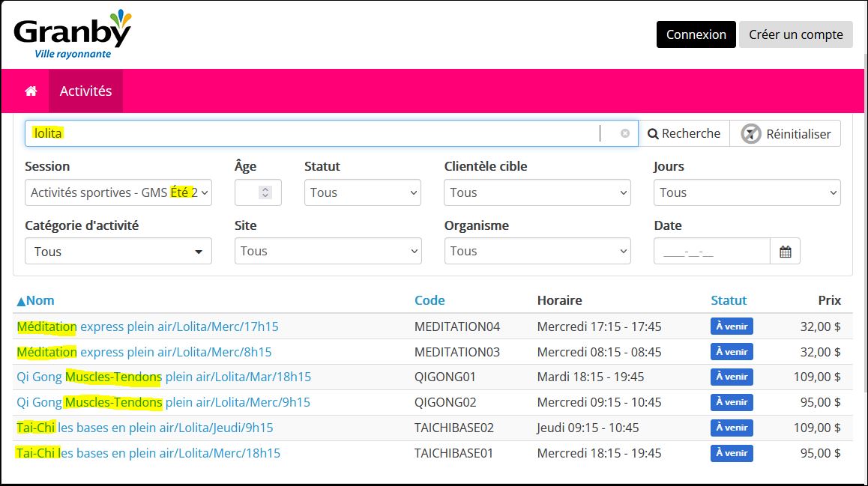Clear the search field with the x icon
Viewport: 868px width, 486px height.
625,133
